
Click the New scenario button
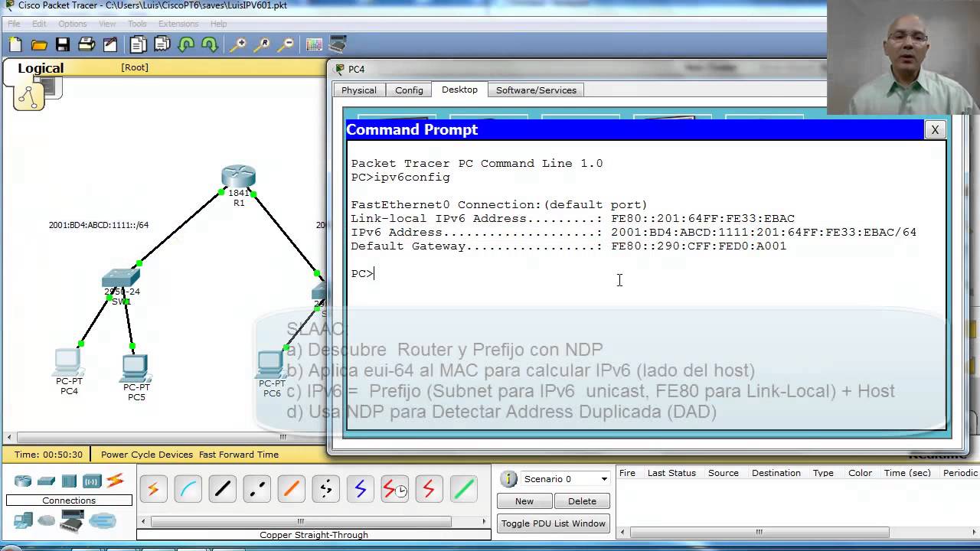tap(524, 501)
